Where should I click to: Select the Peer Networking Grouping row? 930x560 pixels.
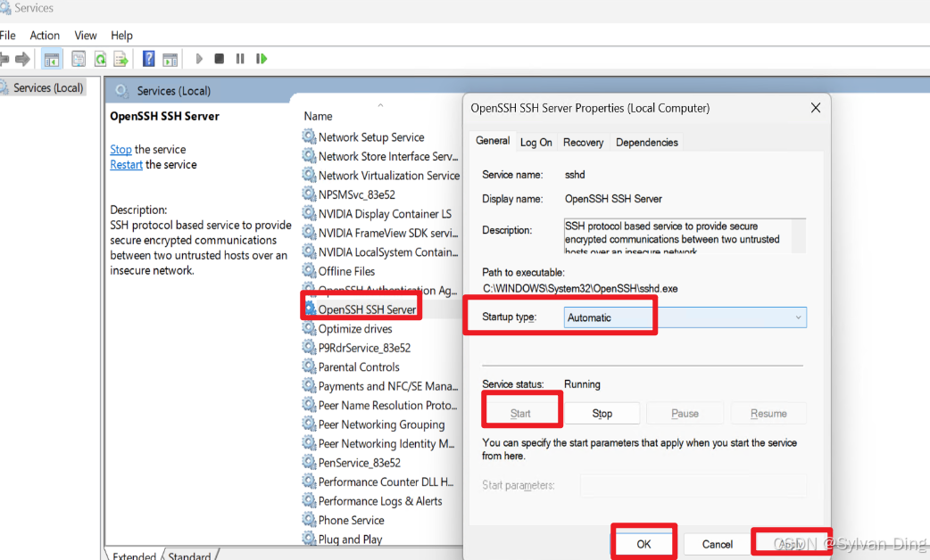point(381,424)
